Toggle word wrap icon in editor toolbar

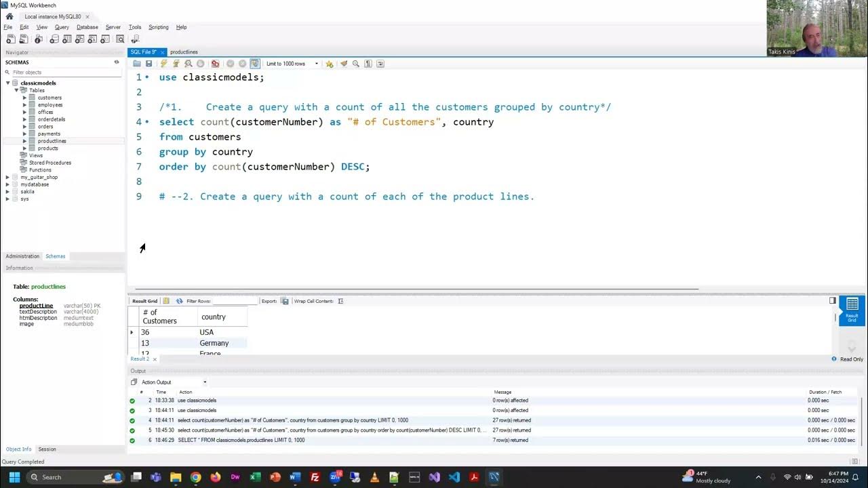pos(380,64)
